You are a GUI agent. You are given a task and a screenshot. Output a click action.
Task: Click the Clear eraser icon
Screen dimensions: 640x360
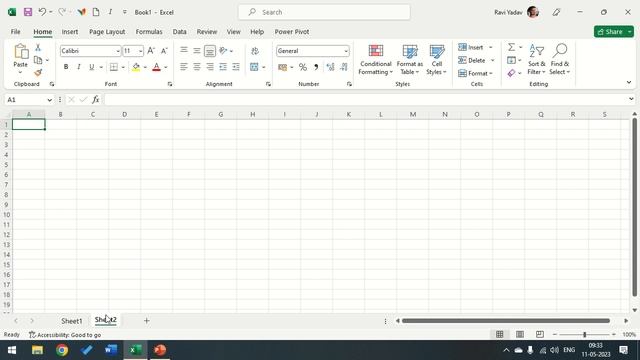(x=511, y=73)
